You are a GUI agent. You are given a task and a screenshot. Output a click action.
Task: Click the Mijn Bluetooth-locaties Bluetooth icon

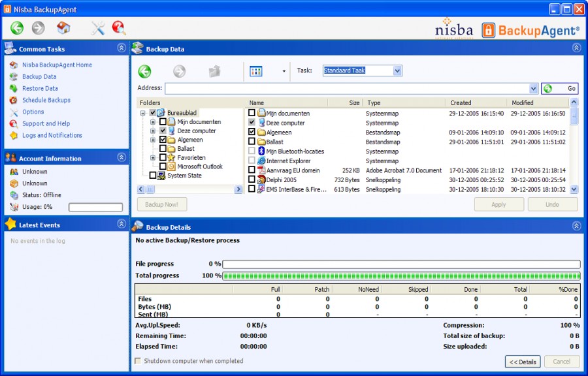tap(261, 151)
